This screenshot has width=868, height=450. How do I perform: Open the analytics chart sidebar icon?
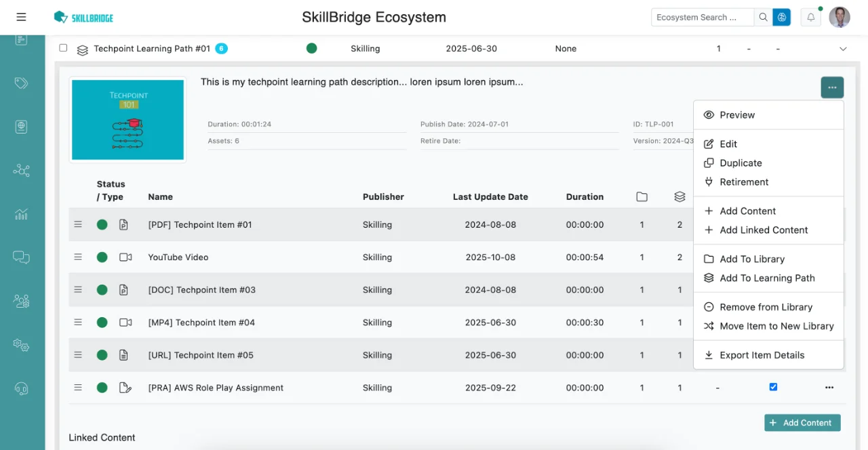[21, 214]
